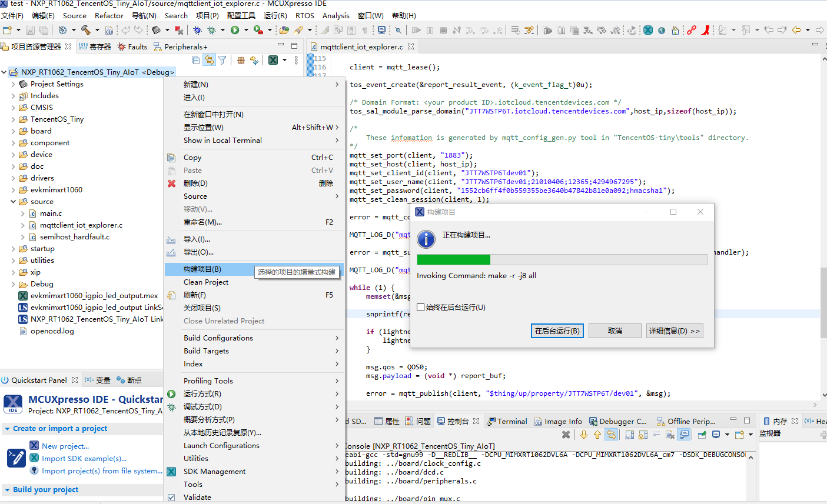This screenshot has height=504, width=827.
Task: Check 'Always run in background' checkbox
Action: [x=420, y=307]
